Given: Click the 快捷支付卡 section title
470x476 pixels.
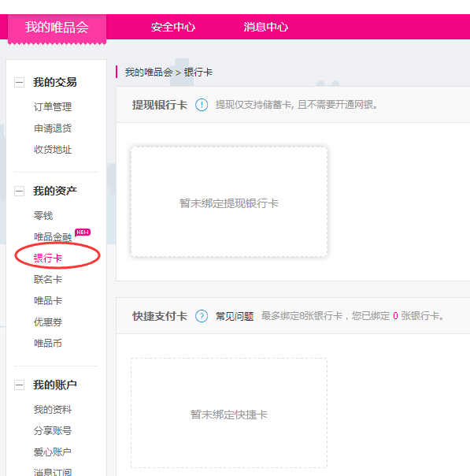Looking at the screenshot, I should (160, 316).
